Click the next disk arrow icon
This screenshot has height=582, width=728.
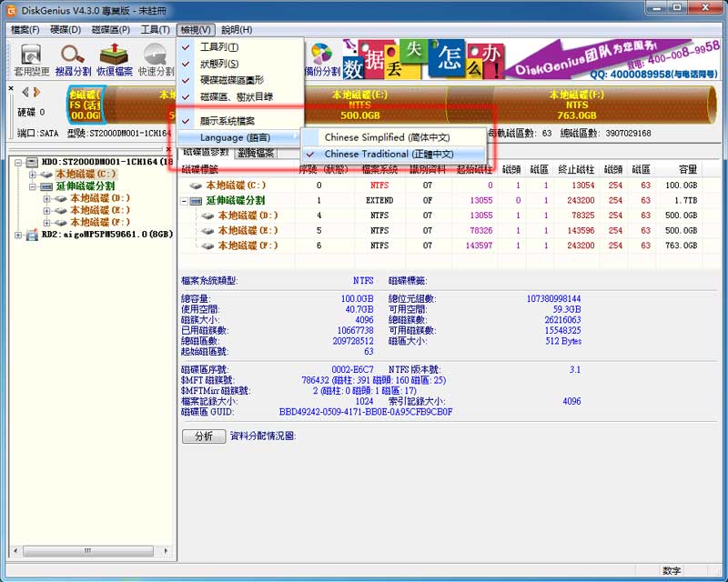[x=37, y=92]
